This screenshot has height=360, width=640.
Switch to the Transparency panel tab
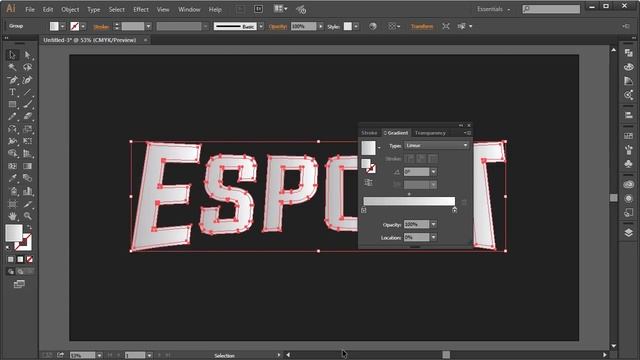pos(430,133)
